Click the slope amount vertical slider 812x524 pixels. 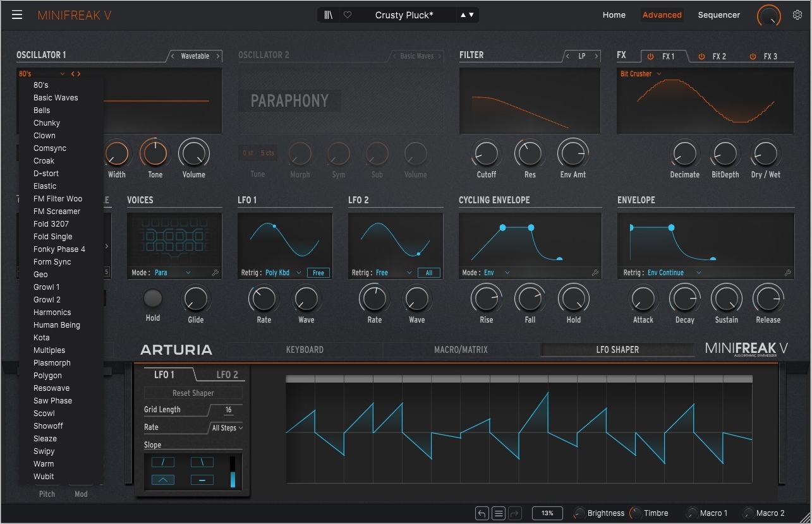tap(233, 472)
